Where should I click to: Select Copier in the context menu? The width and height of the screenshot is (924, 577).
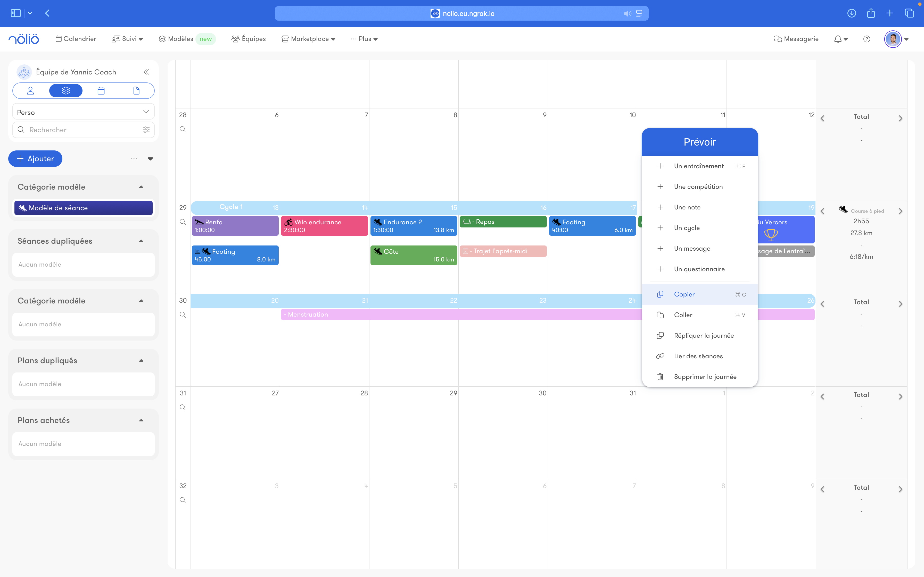click(684, 294)
